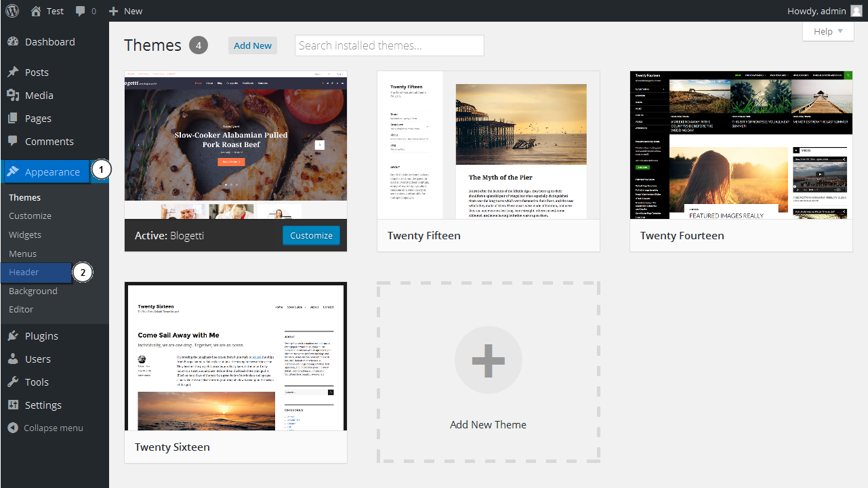
Task: Click the Pages icon in sidebar
Action: pos(13,118)
